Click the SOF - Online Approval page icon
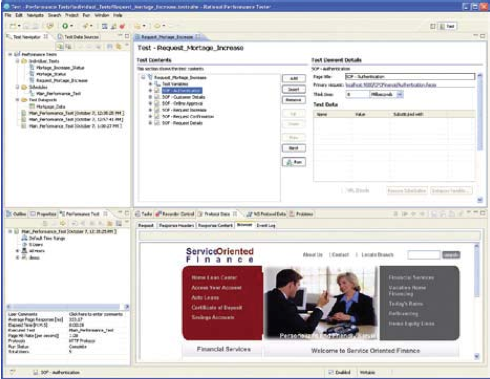 click(x=157, y=103)
